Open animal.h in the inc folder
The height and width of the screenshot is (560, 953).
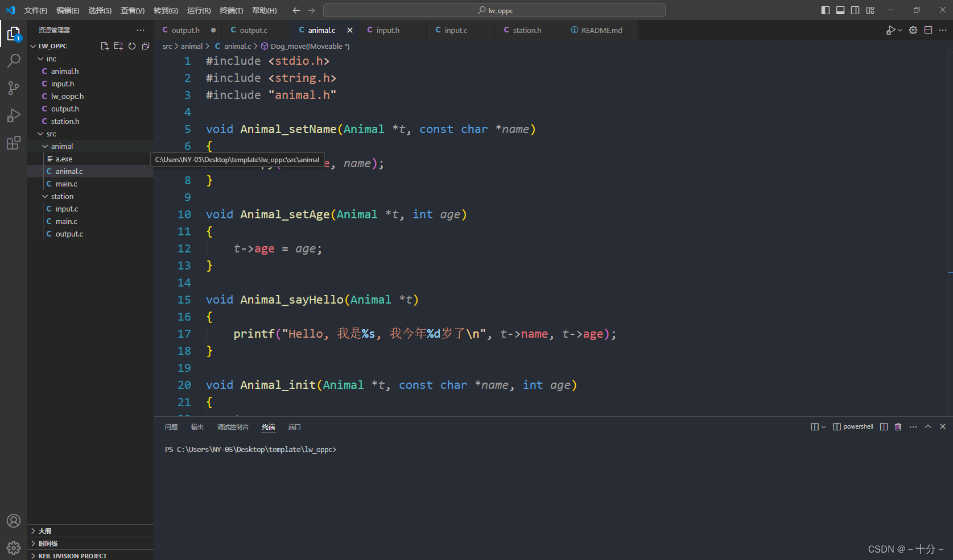point(90,71)
